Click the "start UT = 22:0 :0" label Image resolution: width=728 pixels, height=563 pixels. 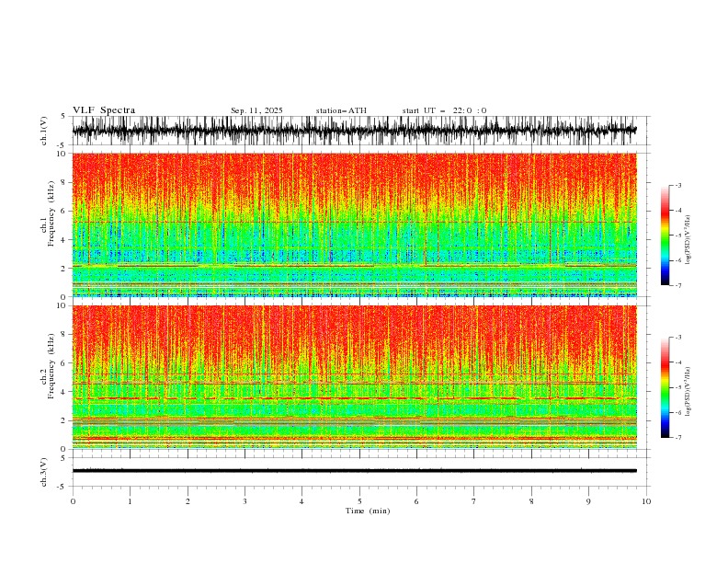[x=444, y=110]
